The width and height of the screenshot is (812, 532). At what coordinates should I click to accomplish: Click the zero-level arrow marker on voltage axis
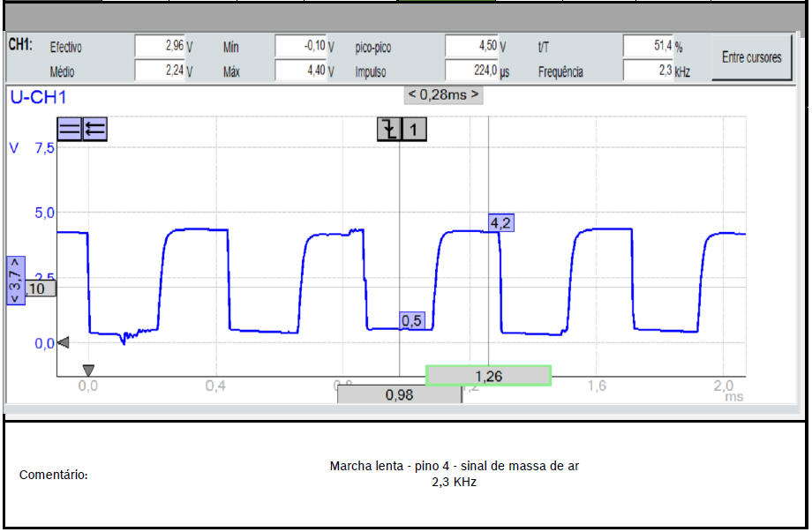(x=63, y=343)
